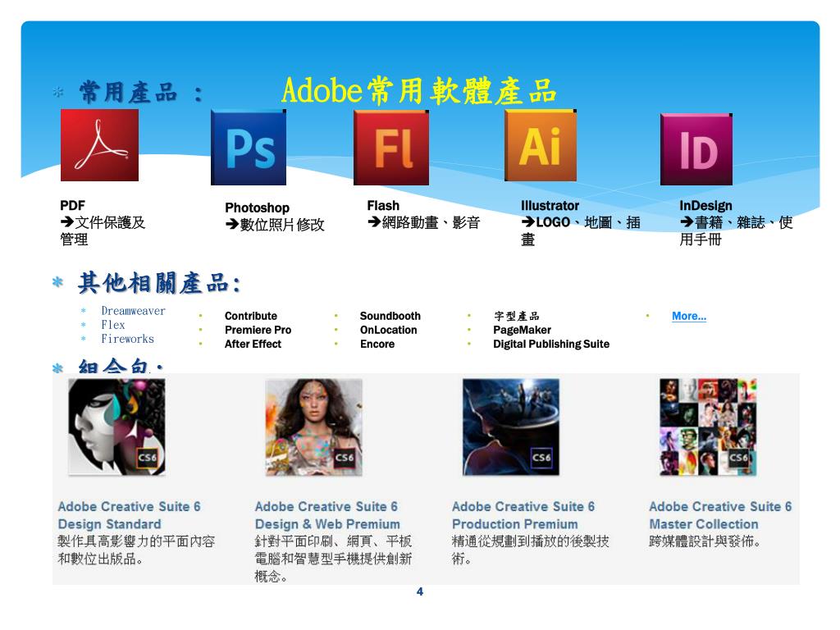Select the InDesign product label
The width and height of the screenshot is (840, 630).
tap(705, 206)
